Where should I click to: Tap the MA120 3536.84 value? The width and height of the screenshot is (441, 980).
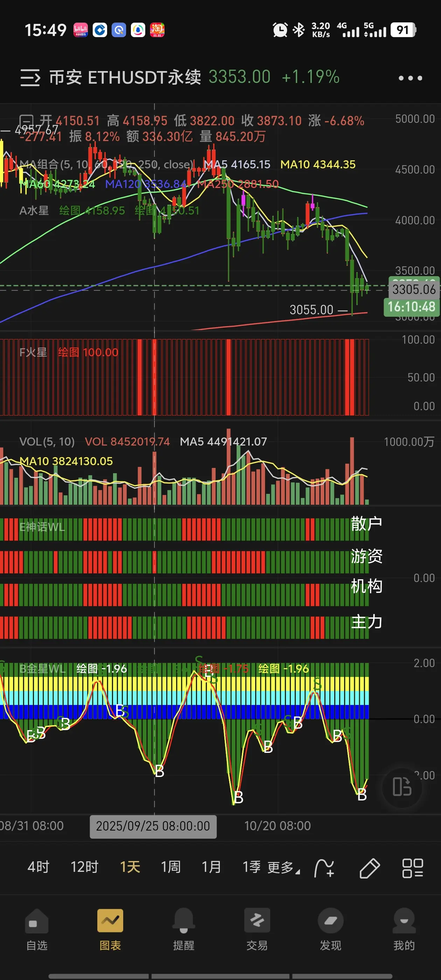click(146, 184)
